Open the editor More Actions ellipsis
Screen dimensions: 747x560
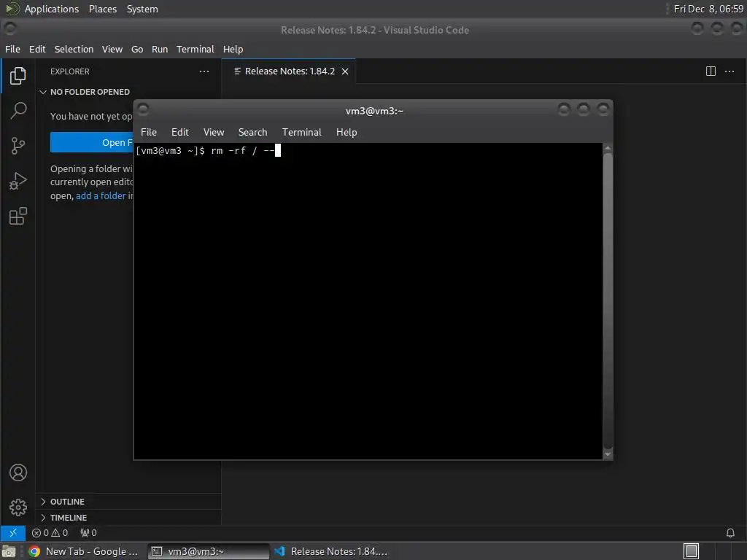(729, 71)
